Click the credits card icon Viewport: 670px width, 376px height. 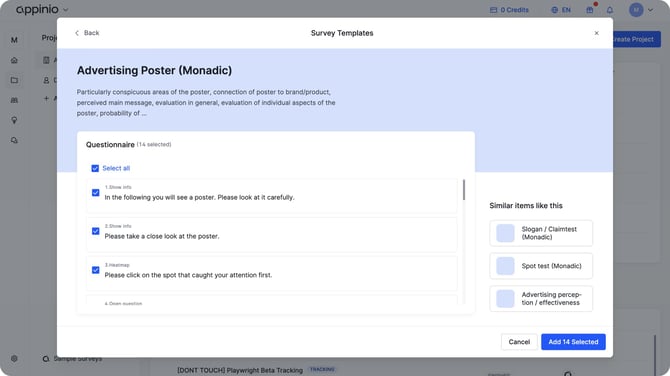pos(494,10)
